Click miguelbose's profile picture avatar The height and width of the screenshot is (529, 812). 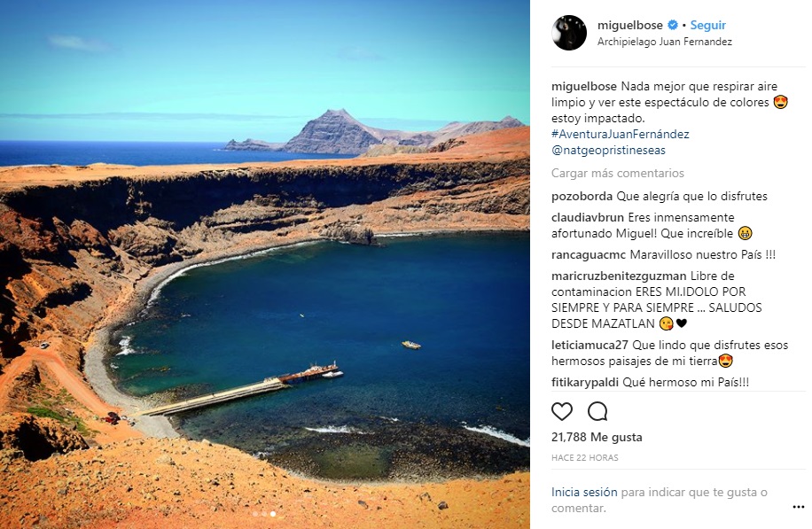pyautogui.click(x=569, y=33)
